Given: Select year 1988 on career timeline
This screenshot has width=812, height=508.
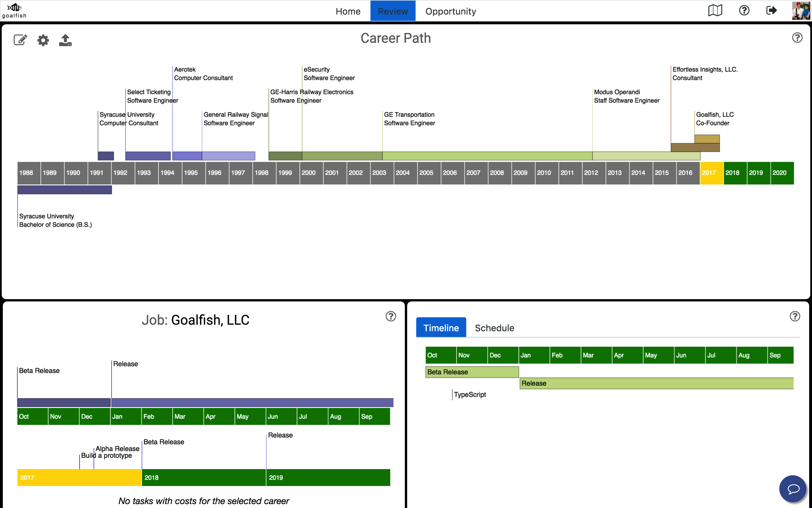Looking at the screenshot, I should click(29, 173).
